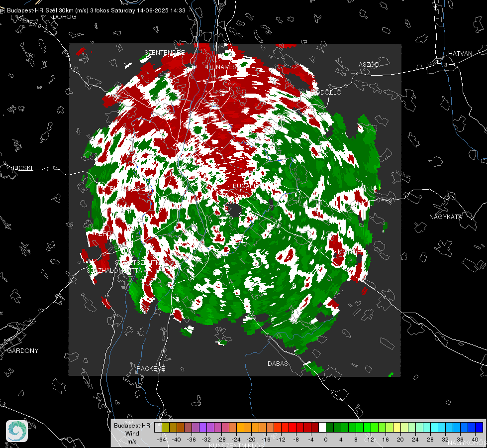Click the faint Koka label east of the radar

[x=402, y=175]
